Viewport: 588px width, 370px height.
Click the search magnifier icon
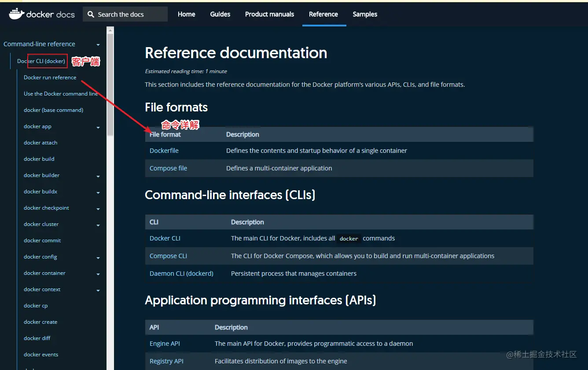[x=91, y=15]
